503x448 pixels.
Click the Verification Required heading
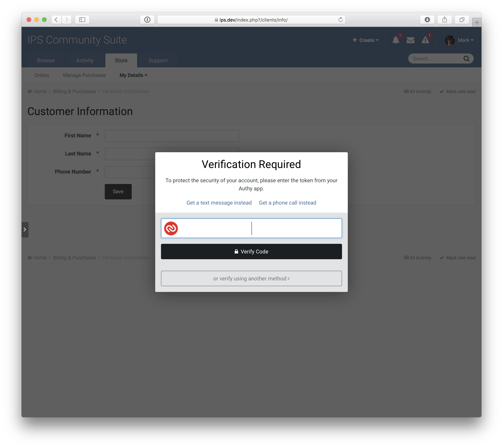251,164
